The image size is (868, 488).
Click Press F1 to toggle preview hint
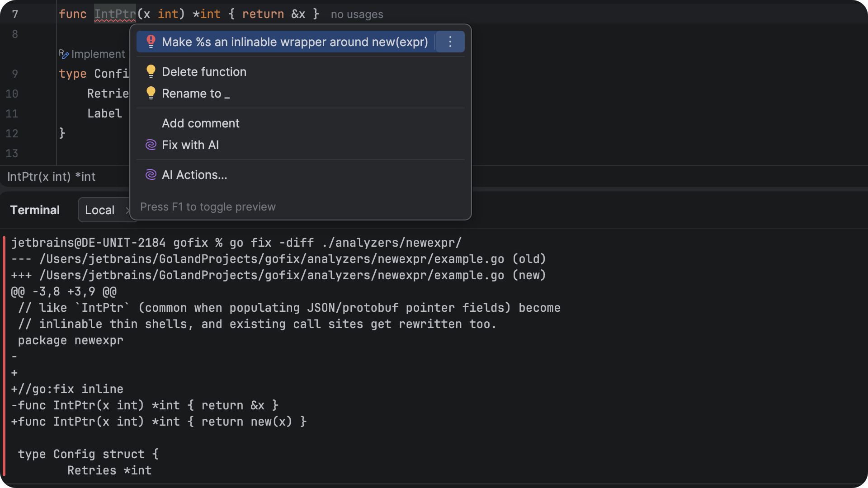208,207
